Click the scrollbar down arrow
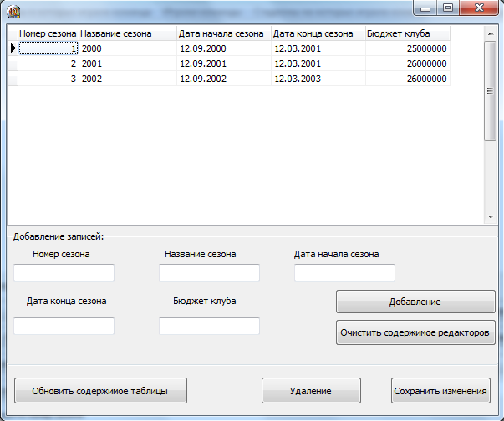 [x=491, y=216]
